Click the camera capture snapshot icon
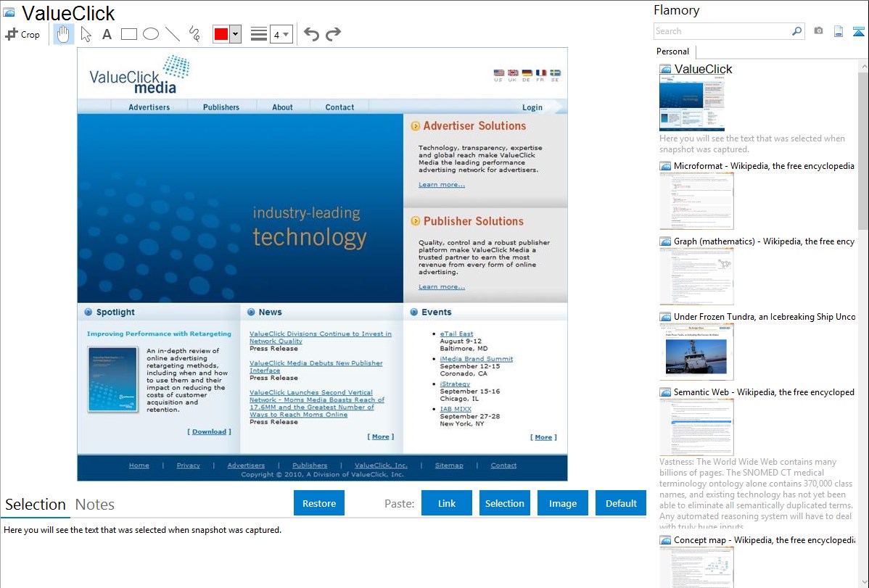 [818, 31]
